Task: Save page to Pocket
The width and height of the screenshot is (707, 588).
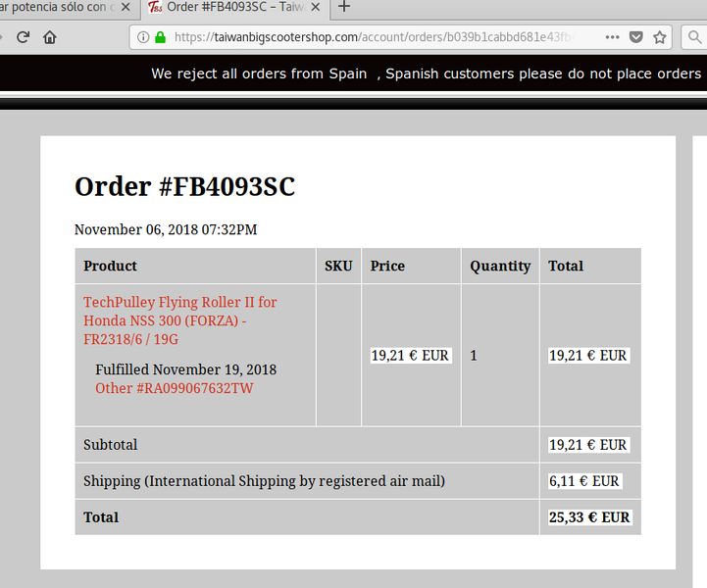Action: [x=636, y=37]
